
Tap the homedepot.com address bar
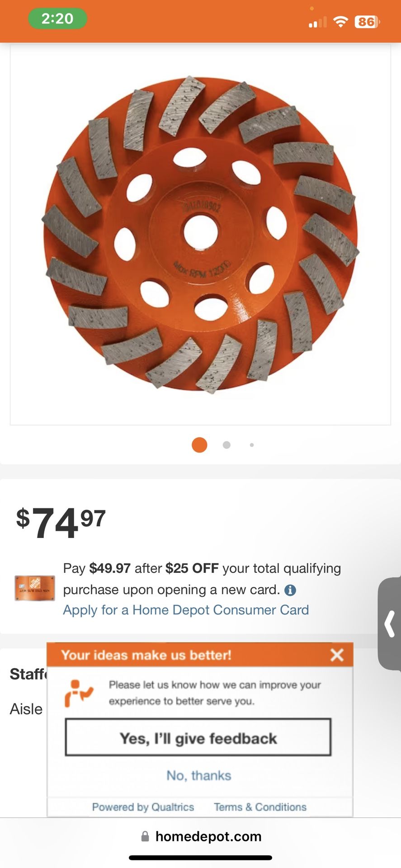click(208, 836)
